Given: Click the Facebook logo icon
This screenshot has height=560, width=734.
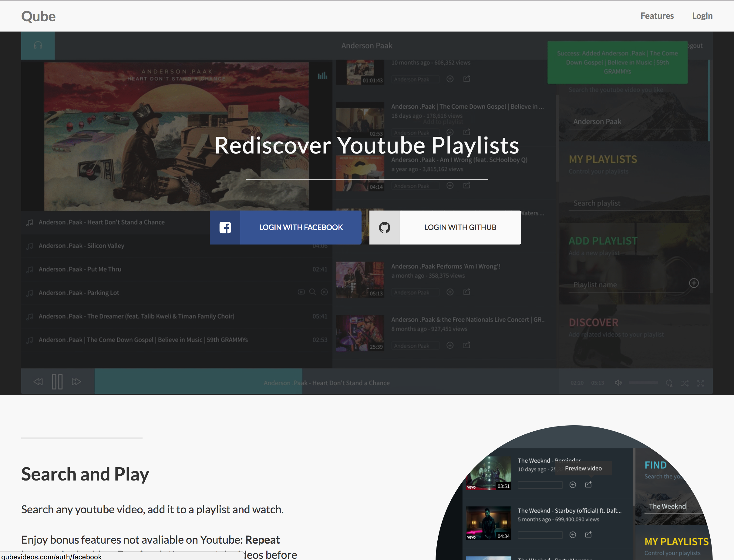Looking at the screenshot, I should tap(225, 228).
